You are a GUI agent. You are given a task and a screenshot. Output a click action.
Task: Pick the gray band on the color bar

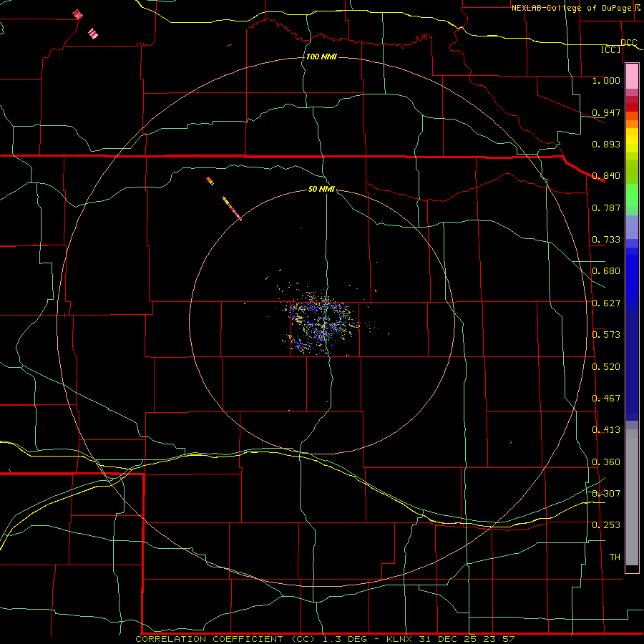coord(632,497)
